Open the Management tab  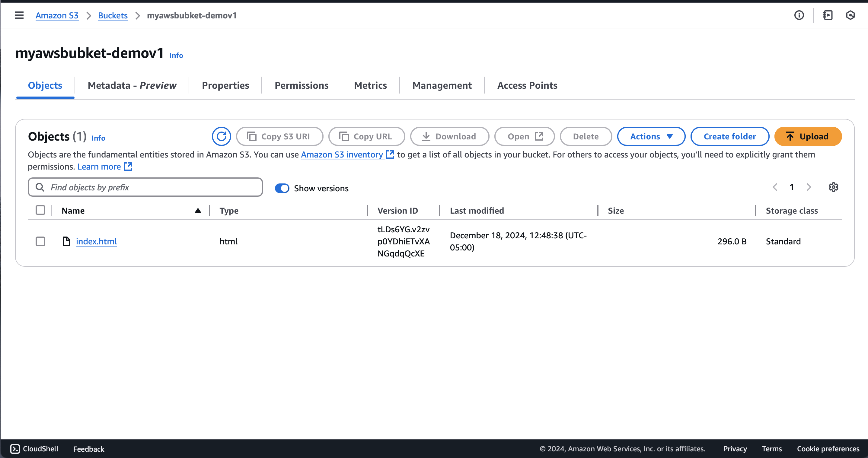[442, 86]
